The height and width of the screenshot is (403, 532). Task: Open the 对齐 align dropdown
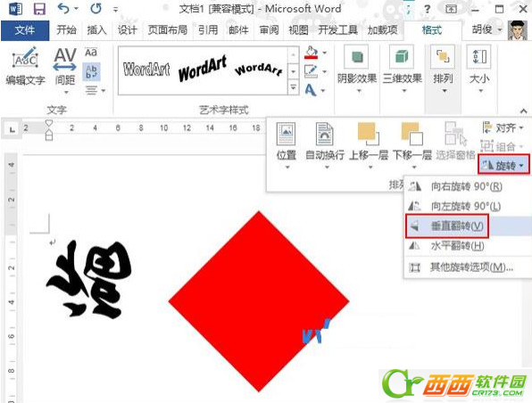[503, 127]
